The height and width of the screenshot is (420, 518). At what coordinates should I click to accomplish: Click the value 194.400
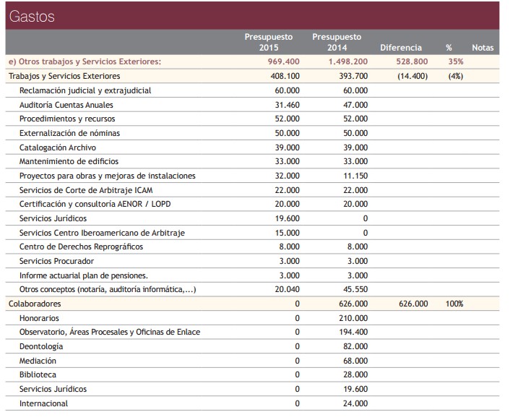[x=353, y=332]
